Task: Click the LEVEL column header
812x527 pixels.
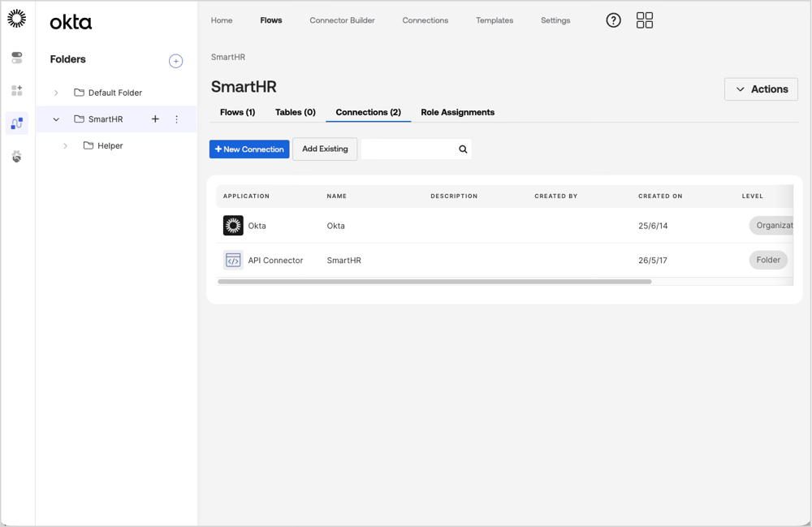Action: [752, 197]
